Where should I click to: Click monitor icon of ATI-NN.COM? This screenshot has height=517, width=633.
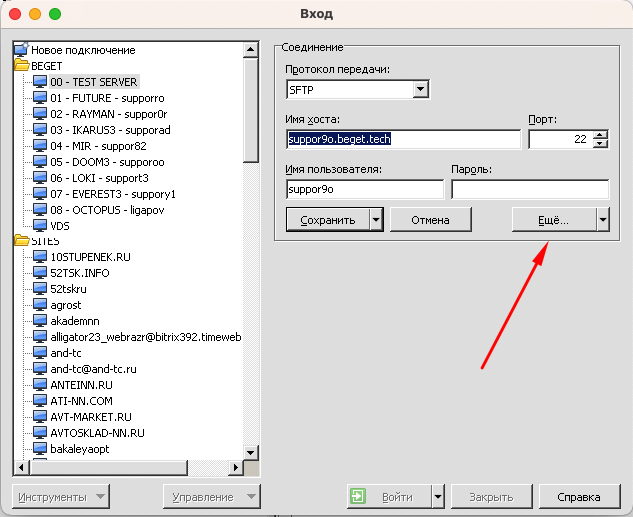pos(40,400)
